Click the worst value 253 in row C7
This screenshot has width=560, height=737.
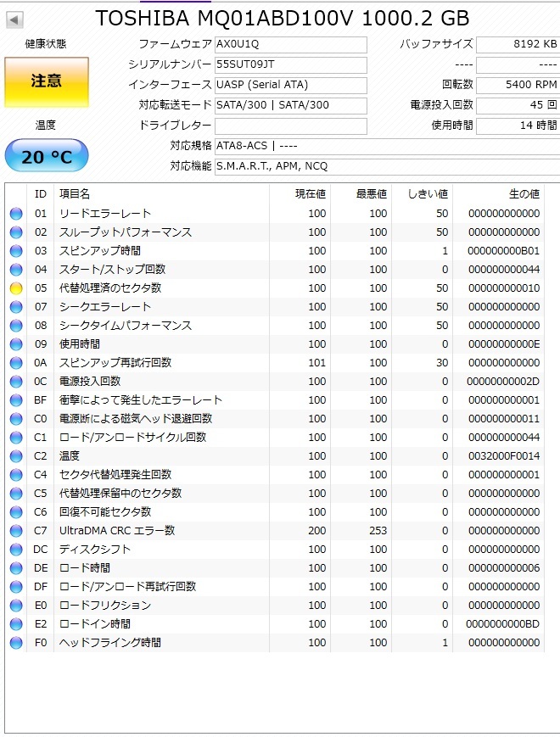pyautogui.click(x=378, y=531)
